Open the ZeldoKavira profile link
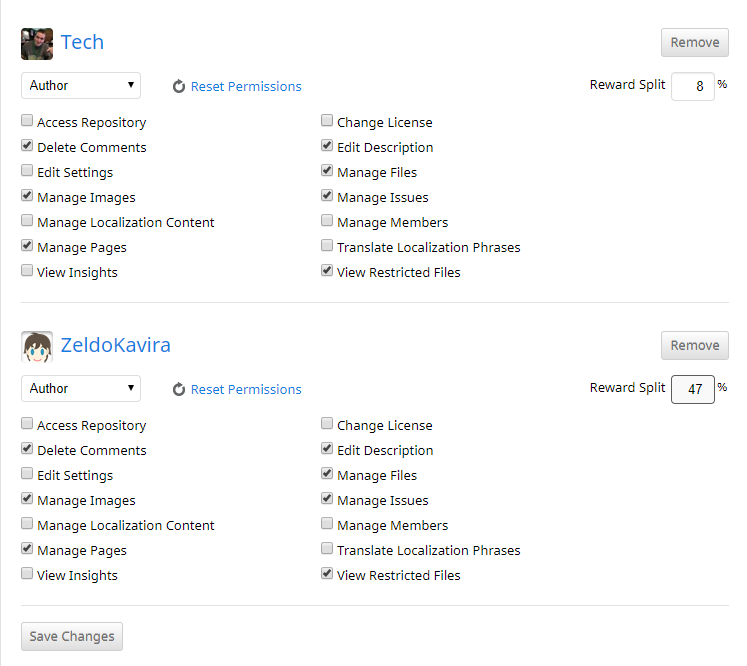This screenshot has height=666, width=747. click(115, 345)
